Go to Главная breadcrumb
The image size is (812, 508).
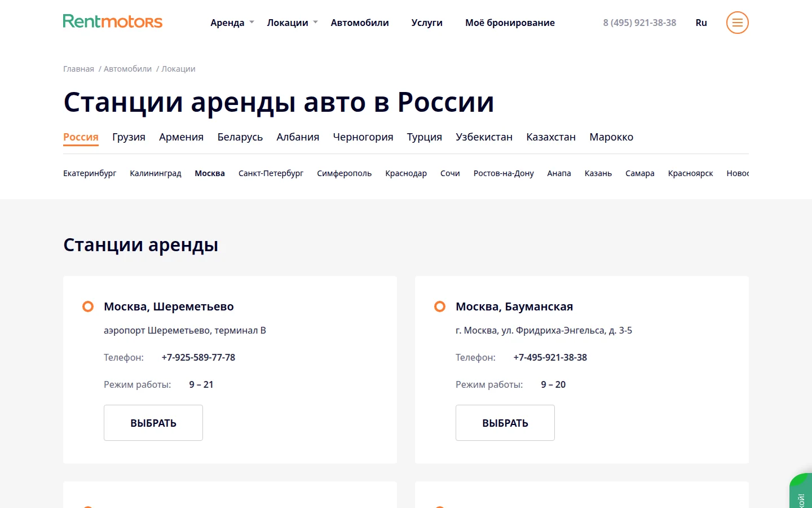pyautogui.click(x=78, y=69)
